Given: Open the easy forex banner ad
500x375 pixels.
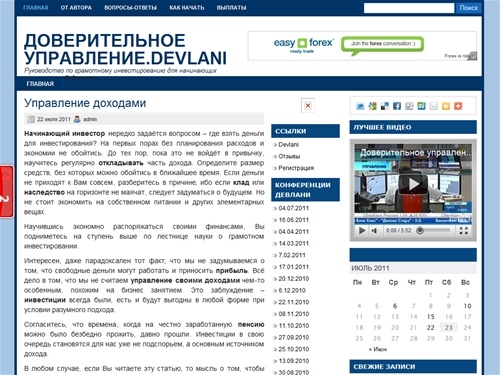Looking at the screenshot, I should pyautogui.click(x=362, y=46).
